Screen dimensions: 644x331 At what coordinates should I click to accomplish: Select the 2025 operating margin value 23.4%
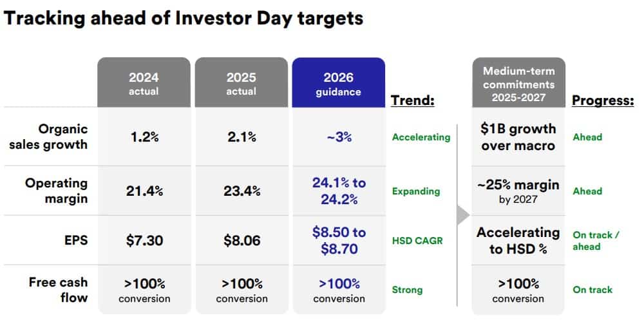[241, 191]
